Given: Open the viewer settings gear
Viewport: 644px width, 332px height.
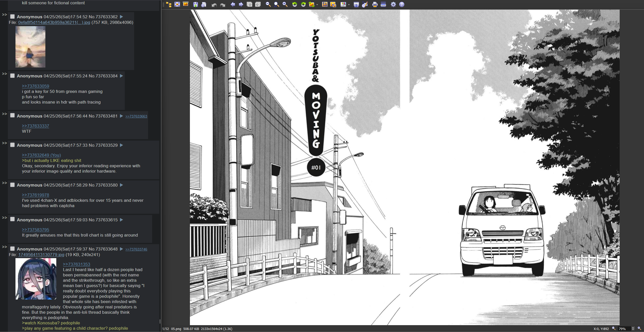Looking at the screenshot, I should click(393, 5).
